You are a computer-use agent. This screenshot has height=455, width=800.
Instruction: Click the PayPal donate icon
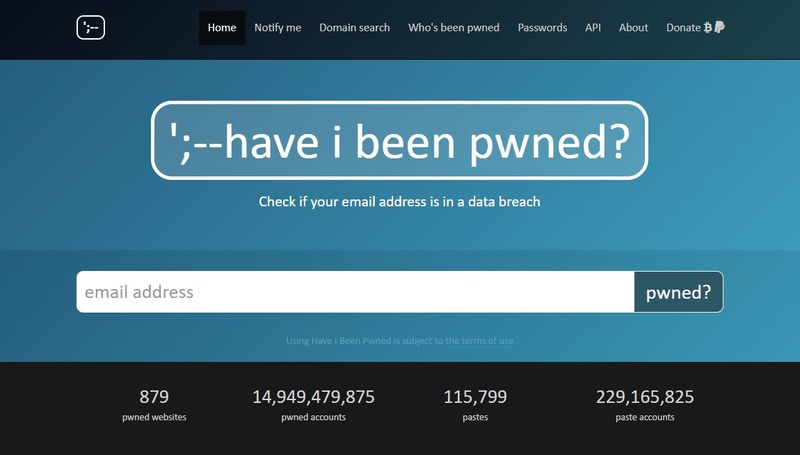coord(720,28)
